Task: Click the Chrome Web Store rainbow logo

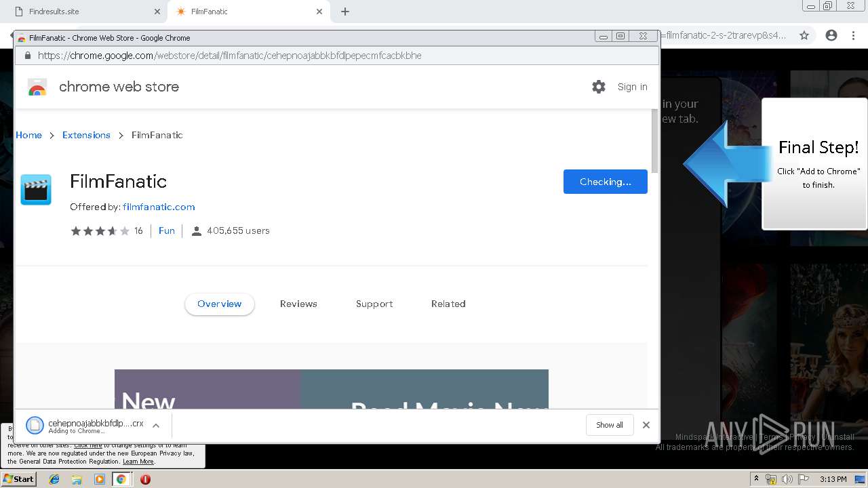Action: pos(37,87)
